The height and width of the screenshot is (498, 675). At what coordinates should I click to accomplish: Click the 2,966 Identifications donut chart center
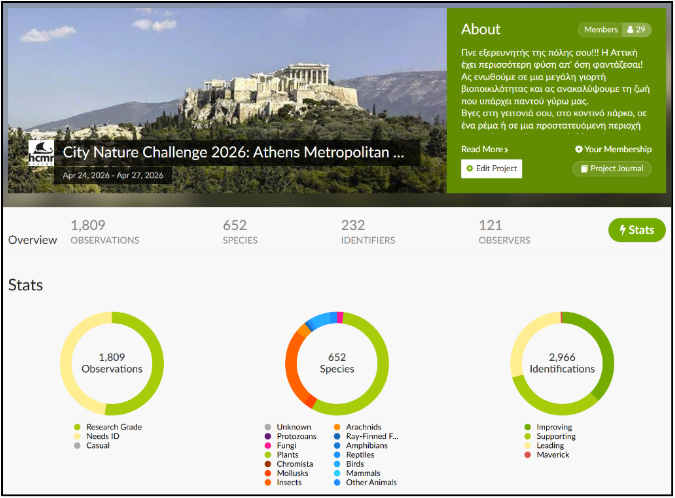tap(562, 363)
